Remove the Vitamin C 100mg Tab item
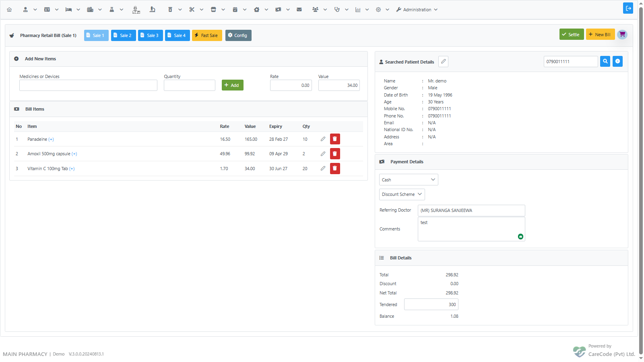This screenshot has width=644, height=362. tap(335, 169)
